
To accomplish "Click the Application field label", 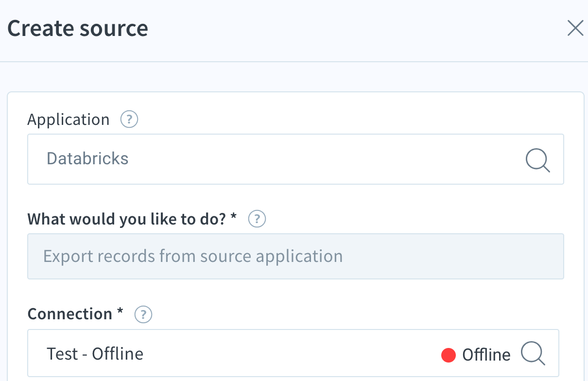I will pyautogui.click(x=69, y=120).
